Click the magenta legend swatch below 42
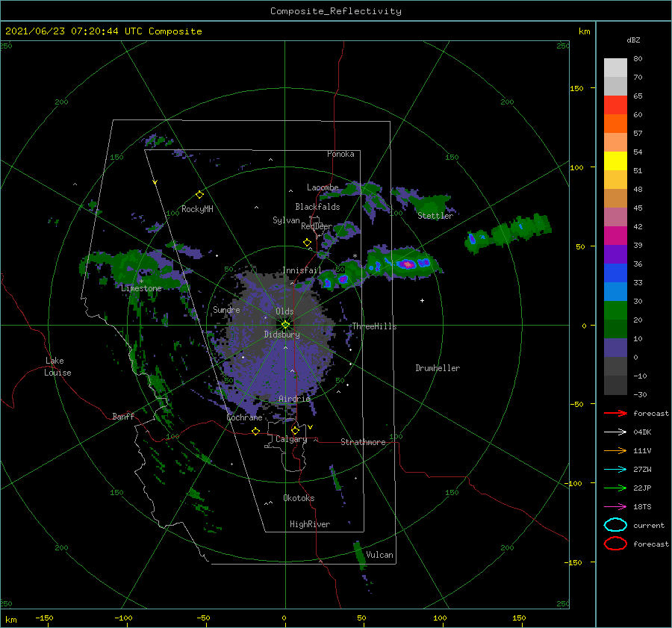 pyautogui.click(x=615, y=236)
